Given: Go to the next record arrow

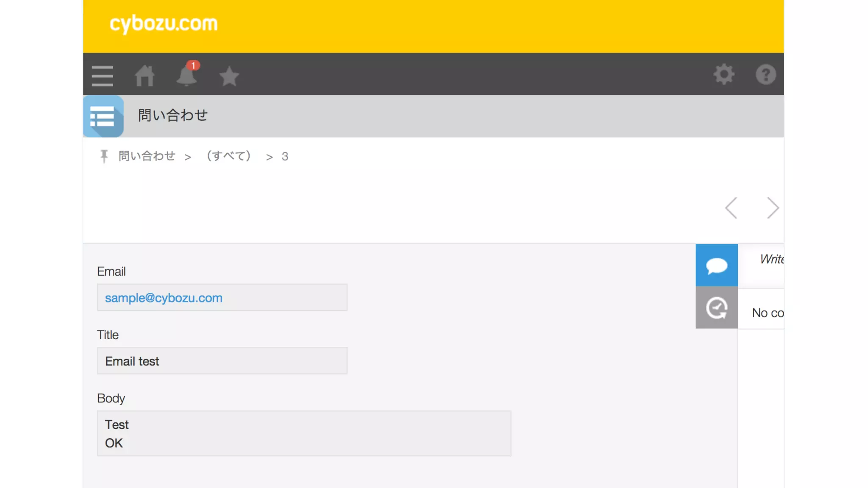Looking at the screenshot, I should pyautogui.click(x=772, y=208).
